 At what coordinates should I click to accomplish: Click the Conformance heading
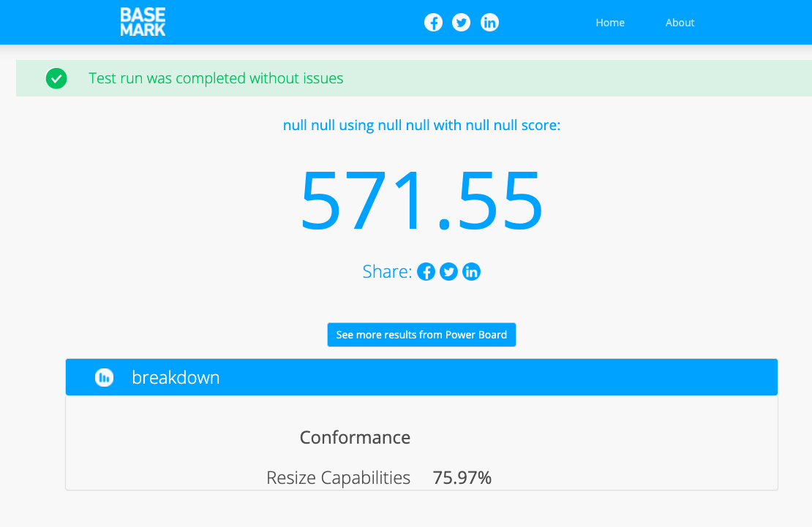[355, 438]
